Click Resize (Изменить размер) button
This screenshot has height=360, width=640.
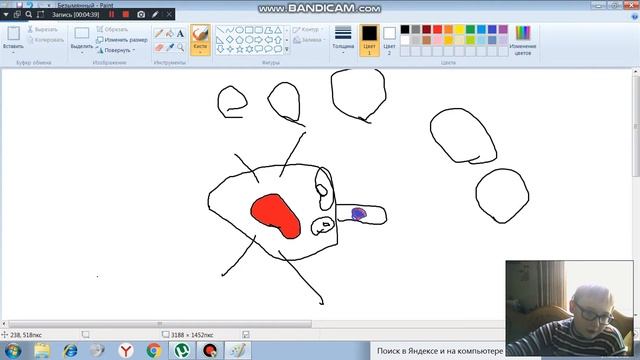pos(122,40)
